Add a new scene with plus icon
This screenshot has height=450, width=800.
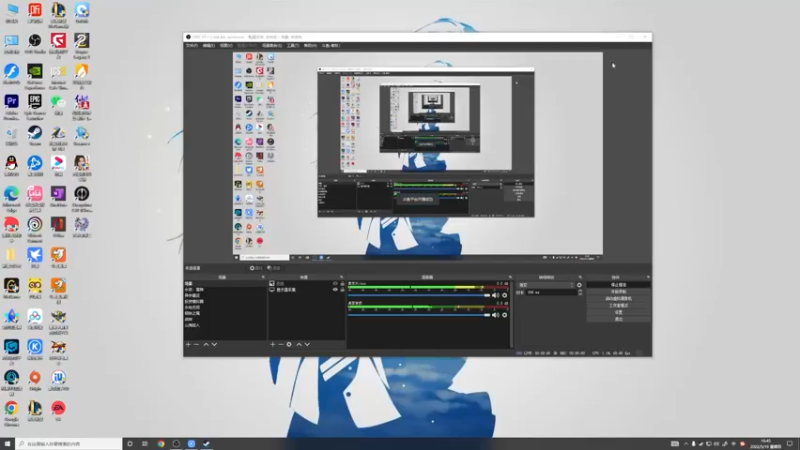pos(188,344)
